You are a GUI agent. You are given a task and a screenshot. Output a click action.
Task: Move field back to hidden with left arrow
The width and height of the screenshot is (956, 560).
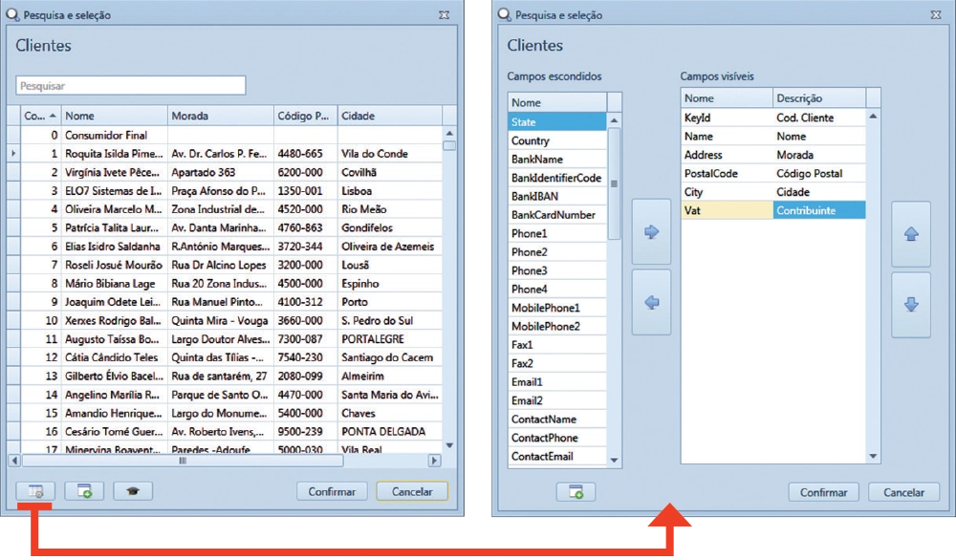651,303
